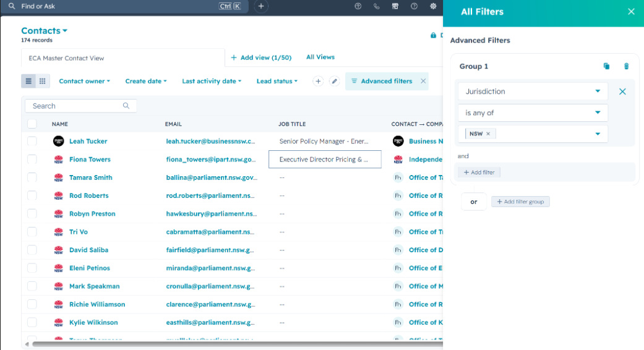Viewport: 644px width, 350px height.
Task: Close the All Filters panel
Action: tap(631, 12)
